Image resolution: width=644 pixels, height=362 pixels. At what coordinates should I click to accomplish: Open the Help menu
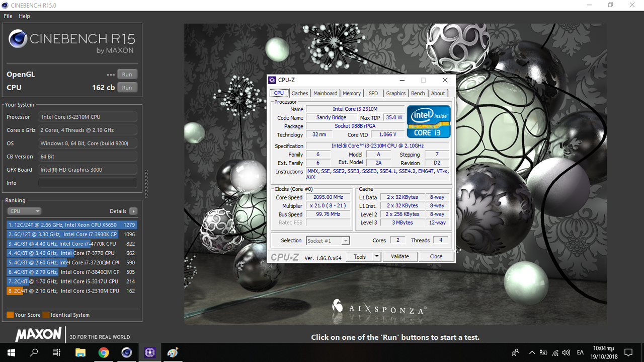coord(25,16)
